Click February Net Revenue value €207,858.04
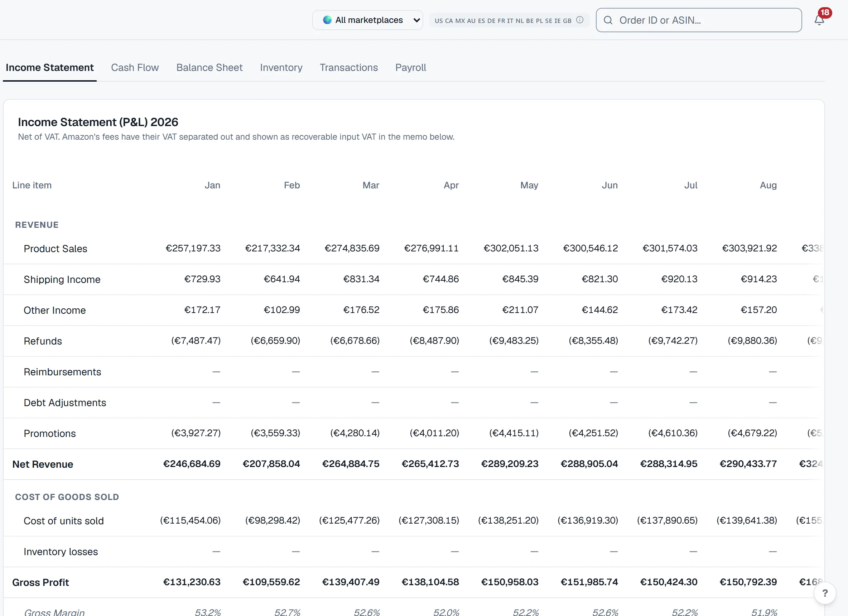The width and height of the screenshot is (848, 616). (271, 464)
